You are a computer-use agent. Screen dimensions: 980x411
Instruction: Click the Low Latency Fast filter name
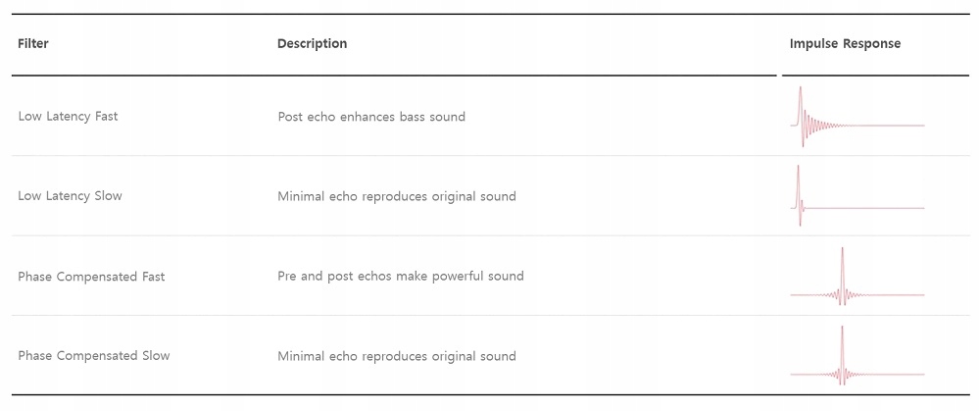68,116
